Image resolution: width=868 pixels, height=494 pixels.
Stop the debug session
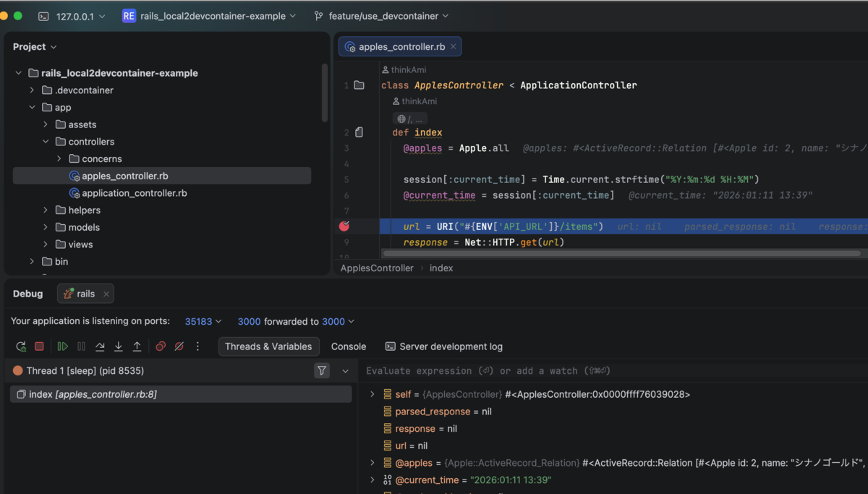coord(40,346)
